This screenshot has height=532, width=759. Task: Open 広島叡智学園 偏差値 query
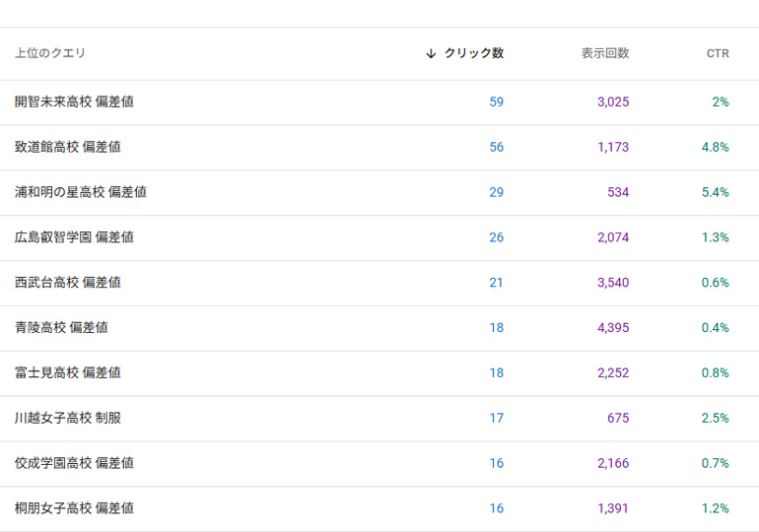pyautogui.click(x=74, y=237)
